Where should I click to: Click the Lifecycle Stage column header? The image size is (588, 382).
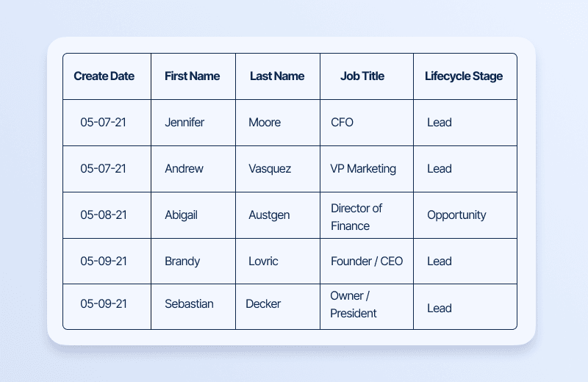[x=464, y=76]
